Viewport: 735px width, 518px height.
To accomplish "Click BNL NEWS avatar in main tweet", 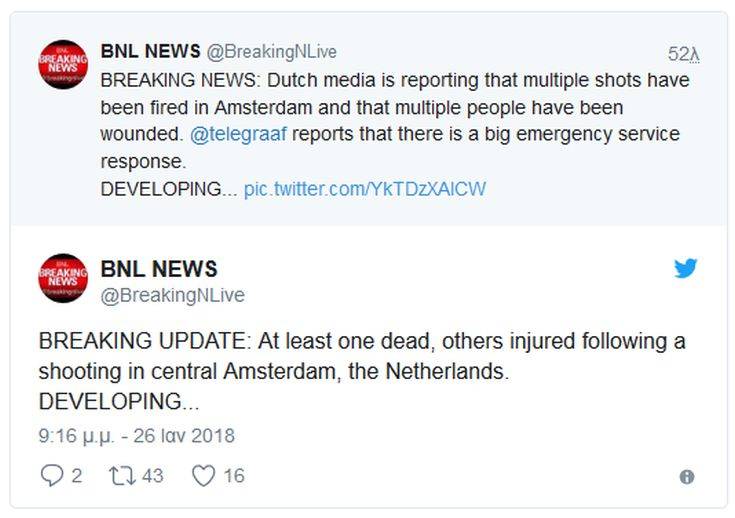I will click(x=63, y=278).
